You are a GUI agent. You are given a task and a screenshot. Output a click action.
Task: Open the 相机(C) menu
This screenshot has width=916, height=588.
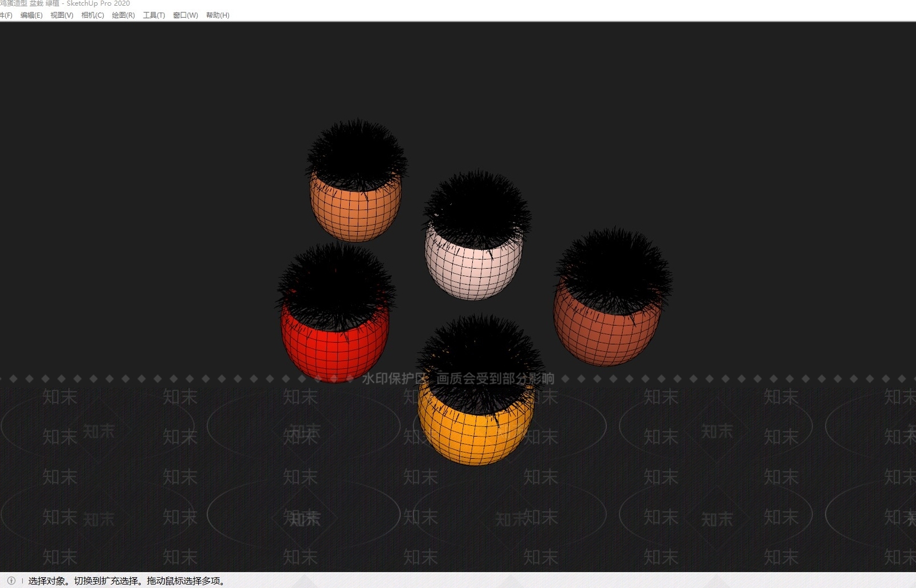point(93,15)
